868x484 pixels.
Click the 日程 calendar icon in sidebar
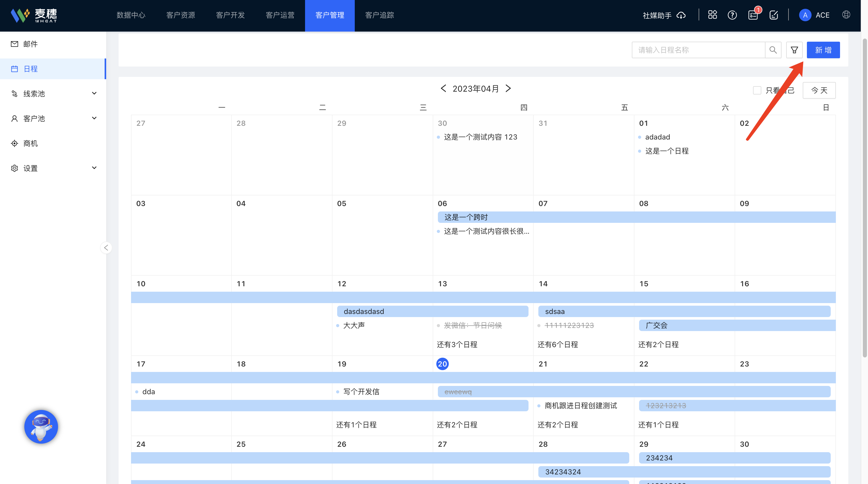(x=15, y=69)
